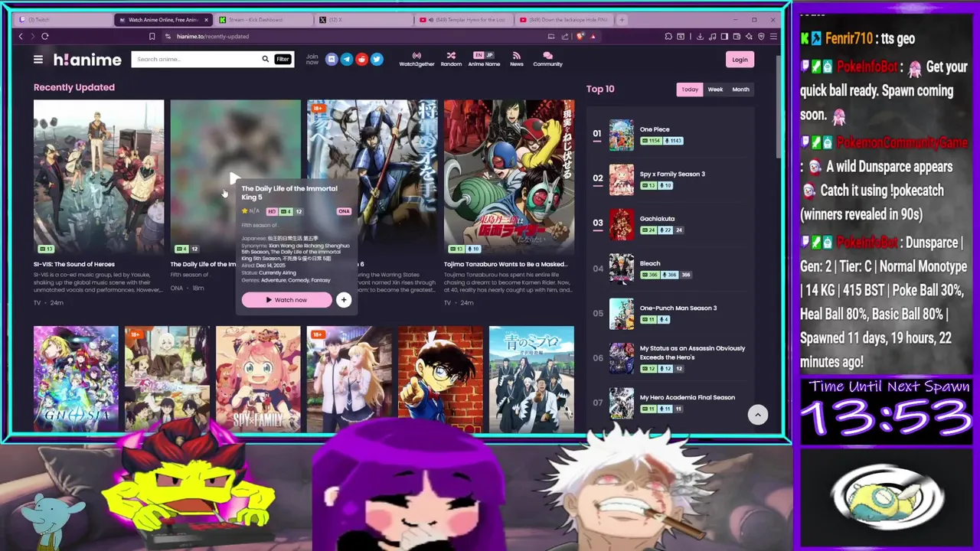Go forward in browser history
980x551 pixels.
[31, 36]
